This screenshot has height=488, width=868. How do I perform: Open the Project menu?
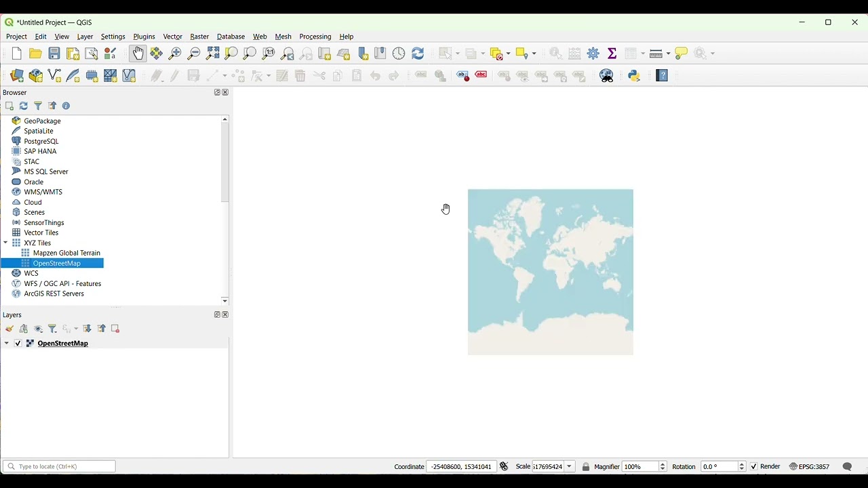[16, 37]
